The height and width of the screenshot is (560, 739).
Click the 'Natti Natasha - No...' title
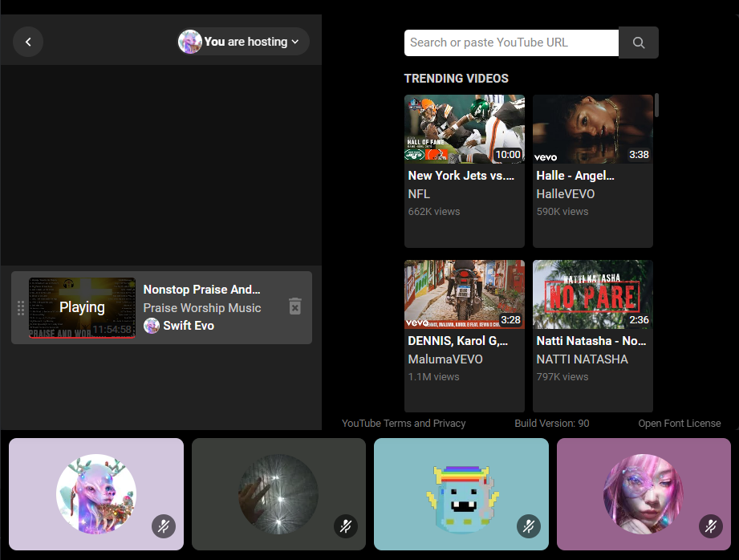tap(591, 341)
